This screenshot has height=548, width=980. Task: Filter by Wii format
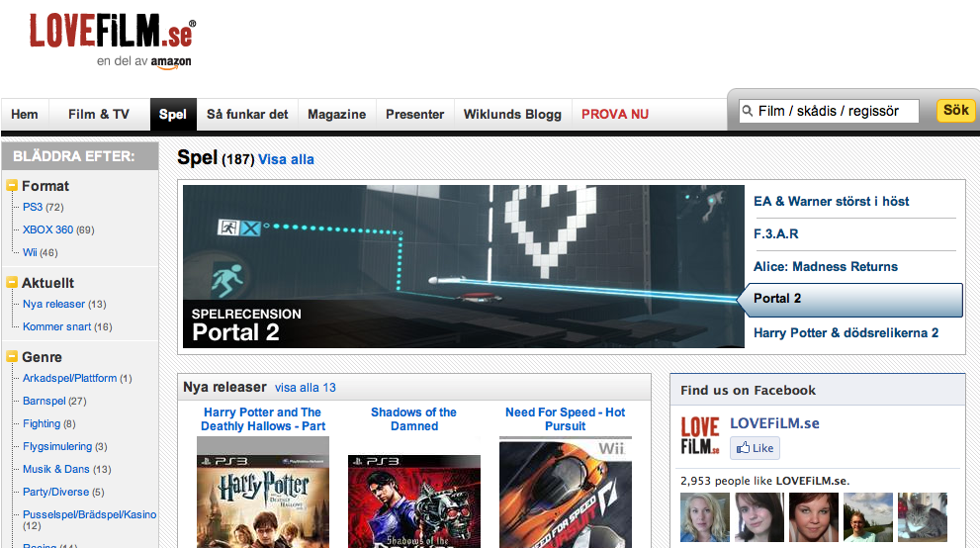tap(30, 252)
